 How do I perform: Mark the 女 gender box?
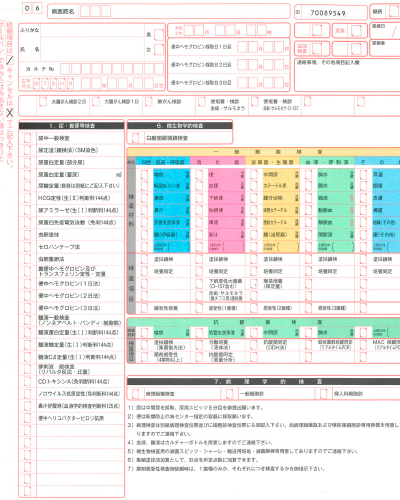click(159, 49)
